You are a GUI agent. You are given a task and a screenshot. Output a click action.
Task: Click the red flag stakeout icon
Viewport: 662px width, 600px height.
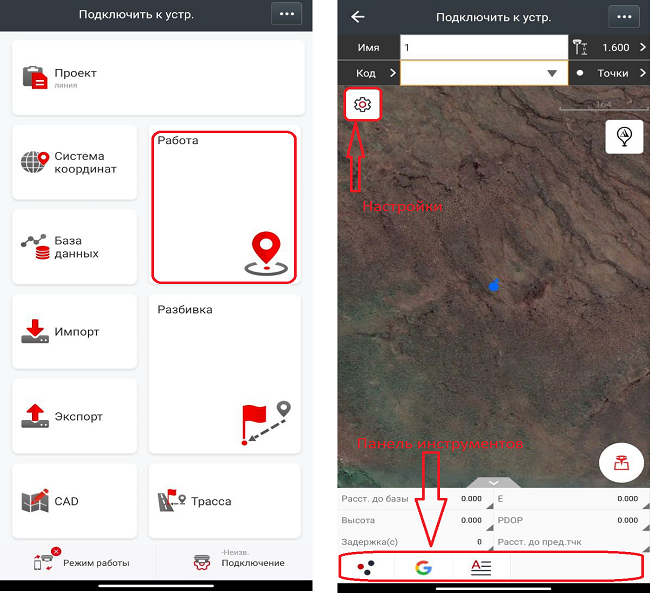click(x=266, y=423)
